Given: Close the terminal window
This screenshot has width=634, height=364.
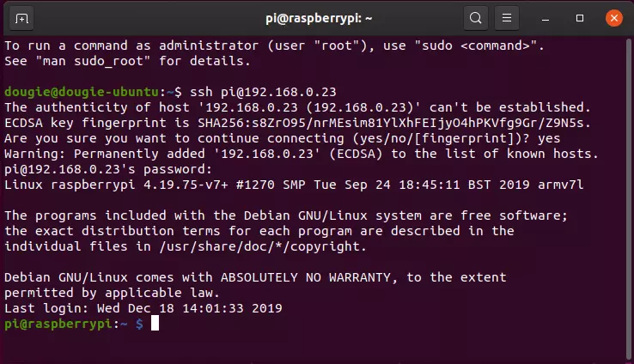Looking at the screenshot, I should (x=613, y=18).
